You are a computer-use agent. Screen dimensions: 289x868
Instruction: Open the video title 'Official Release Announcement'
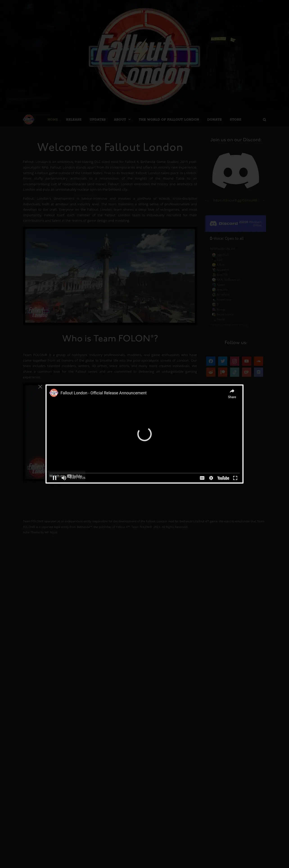[x=104, y=393]
